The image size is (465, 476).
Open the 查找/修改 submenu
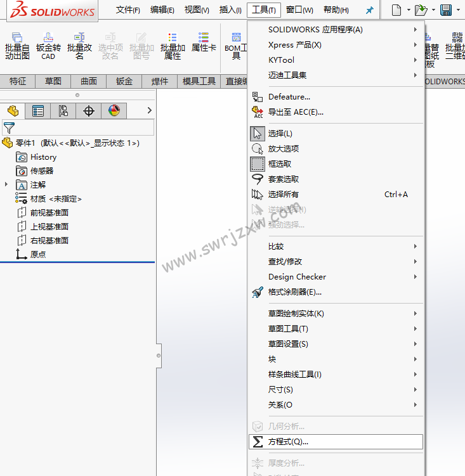pos(336,261)
